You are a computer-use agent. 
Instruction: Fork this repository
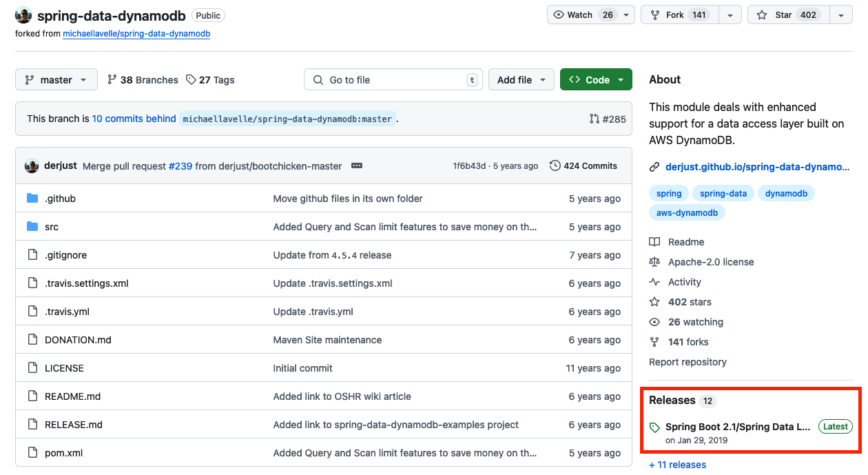click(679, 15)
